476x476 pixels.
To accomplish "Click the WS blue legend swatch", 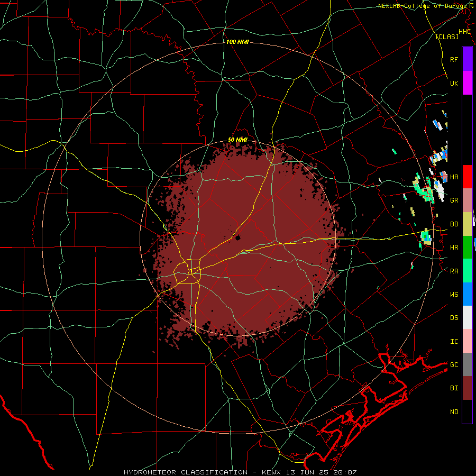I will pos(467,294).
